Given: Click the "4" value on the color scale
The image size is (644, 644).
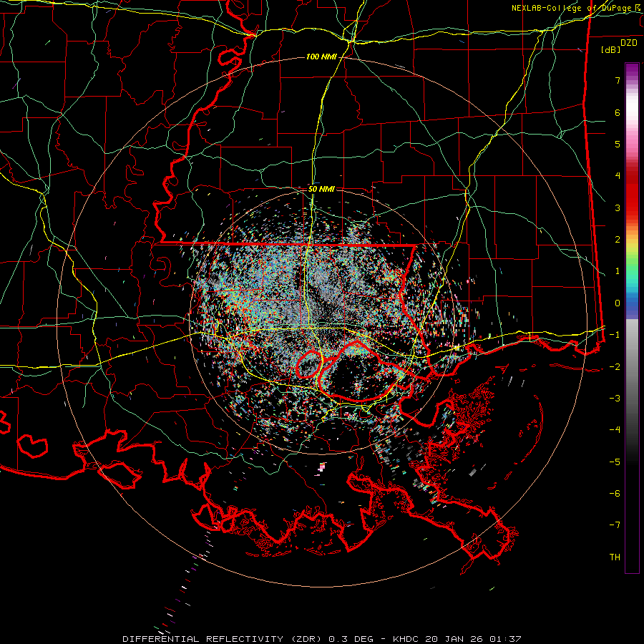Looking at the screenshot, I should [618, 176].
